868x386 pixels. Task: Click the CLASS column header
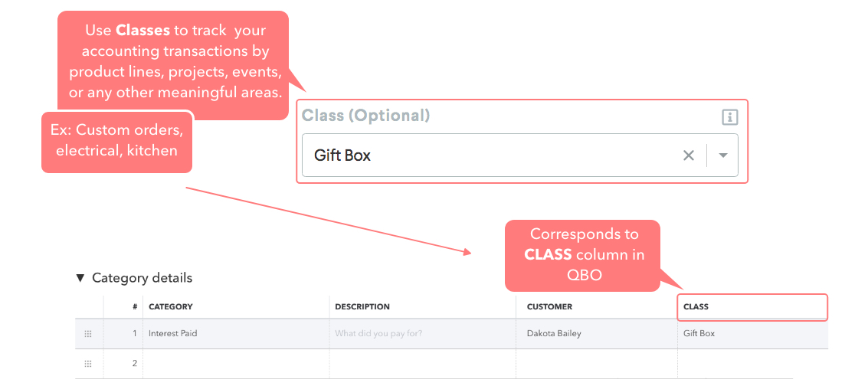tap(696, 307)
